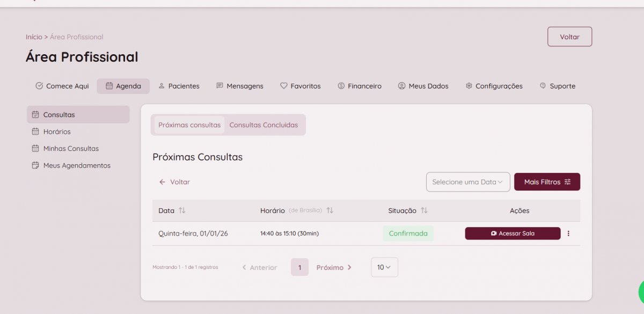644x314 pixels.
Task: Click the Acessar Sala button
Action: click(x=513, y=233)
